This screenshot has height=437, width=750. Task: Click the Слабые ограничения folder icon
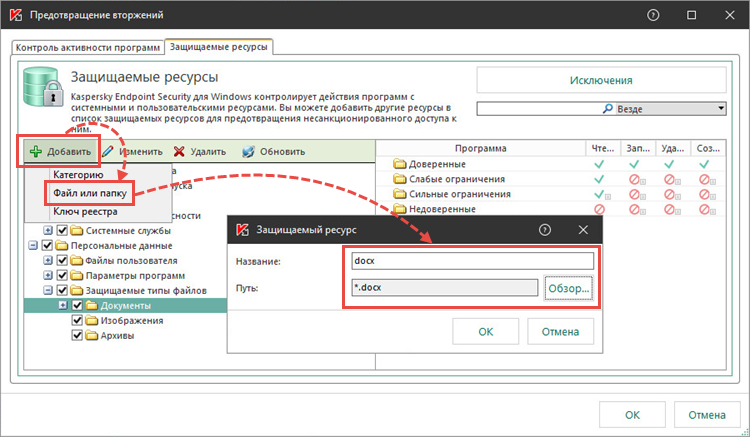(x=399, y=179)
